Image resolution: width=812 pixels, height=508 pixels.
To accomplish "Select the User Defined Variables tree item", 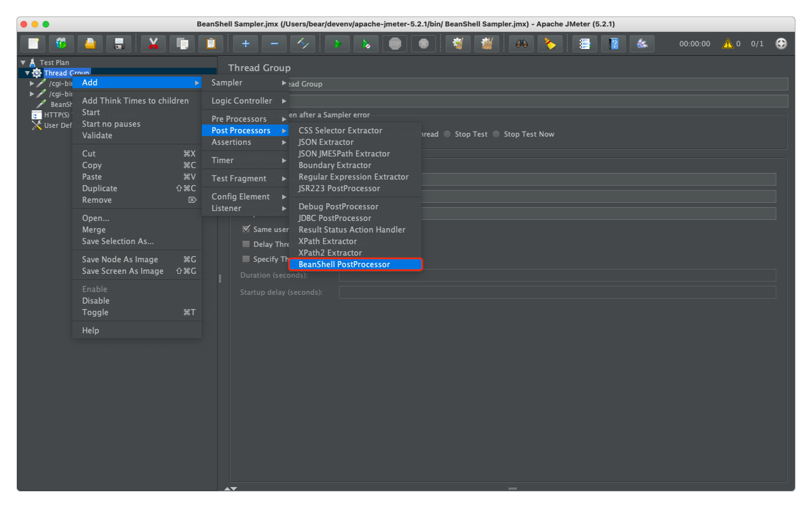I will 52,126.
